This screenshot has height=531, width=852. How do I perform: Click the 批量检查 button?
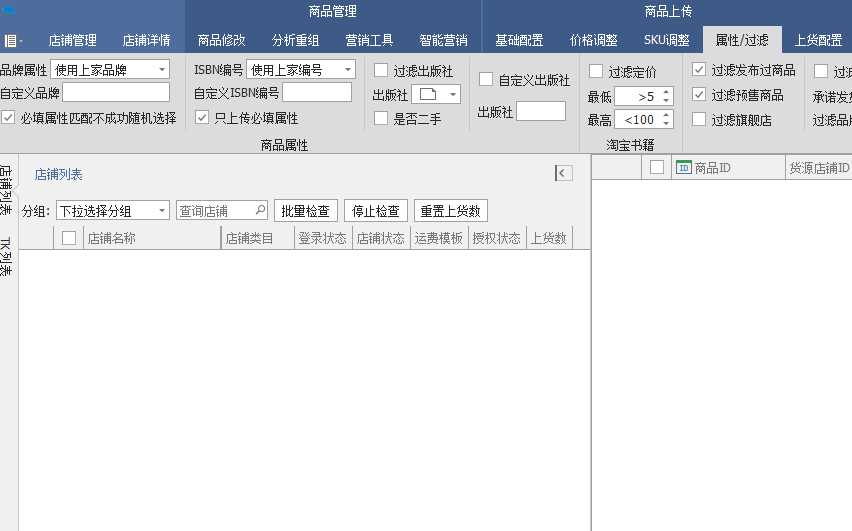305,211
